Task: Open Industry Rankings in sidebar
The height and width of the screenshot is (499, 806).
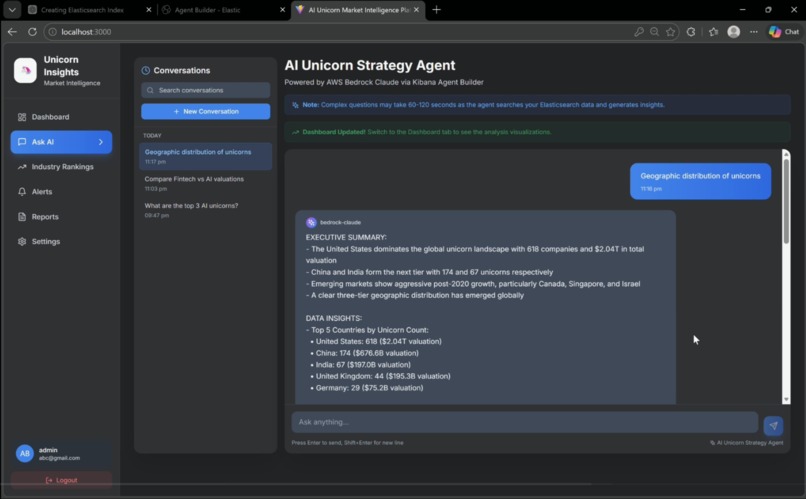Action: pyautogui.click(x=61, y=167)
